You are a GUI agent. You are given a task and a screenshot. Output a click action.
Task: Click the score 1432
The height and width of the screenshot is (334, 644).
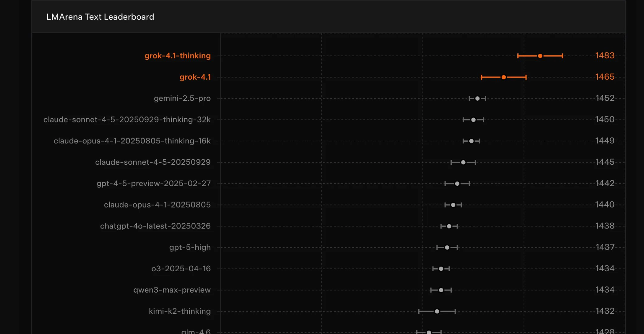[605, 311]
